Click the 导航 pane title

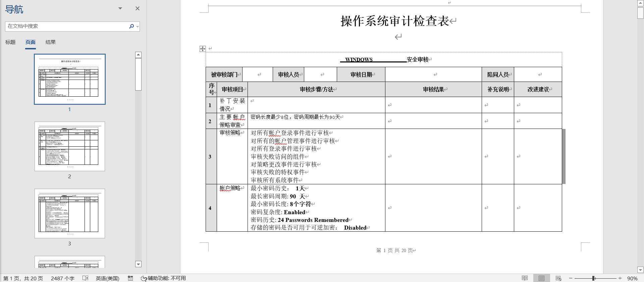(x=14, y=9)
